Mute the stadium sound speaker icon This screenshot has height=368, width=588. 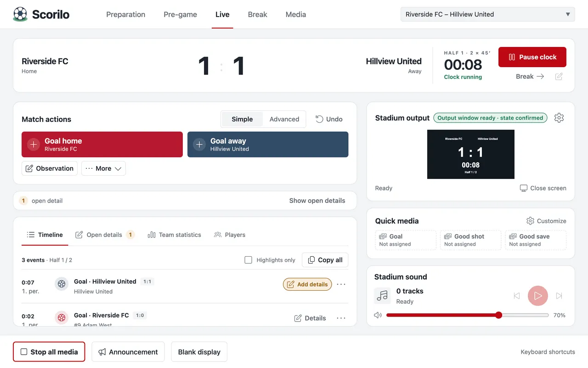coord(378,315)
